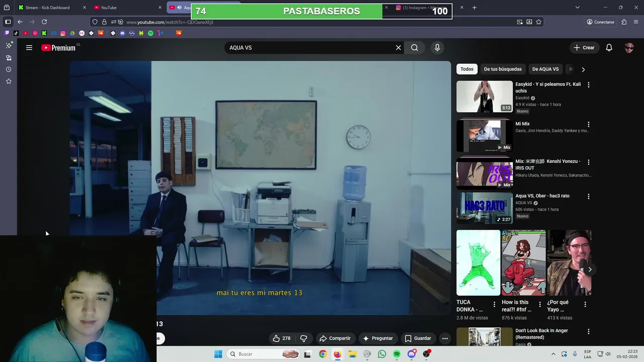Click the site security padlock icon

click(104, 22)
